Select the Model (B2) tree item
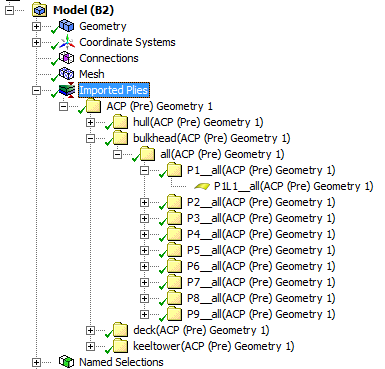This screenshot has height=369, width=385. click(83, 10)
